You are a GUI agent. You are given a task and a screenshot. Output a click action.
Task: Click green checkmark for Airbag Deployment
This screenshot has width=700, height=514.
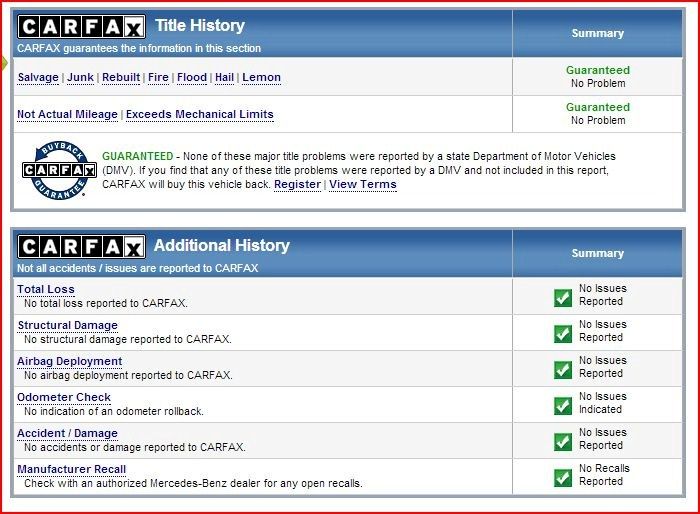tap(562, 369)
